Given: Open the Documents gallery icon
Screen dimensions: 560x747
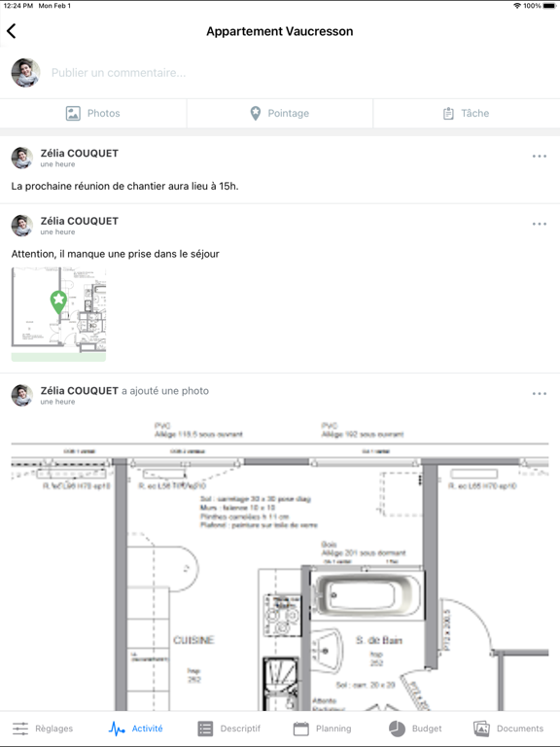Looking at the screenshot, I should (481, 729).
